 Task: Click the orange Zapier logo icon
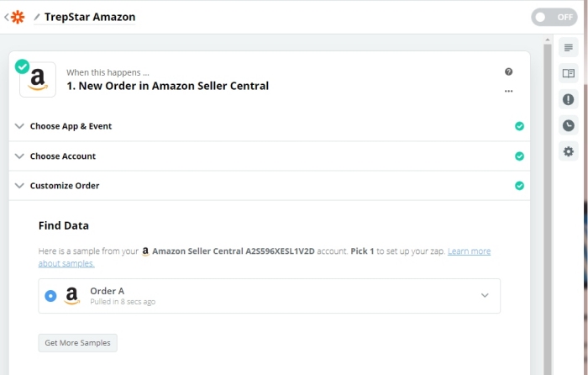[x=18, y=17]
